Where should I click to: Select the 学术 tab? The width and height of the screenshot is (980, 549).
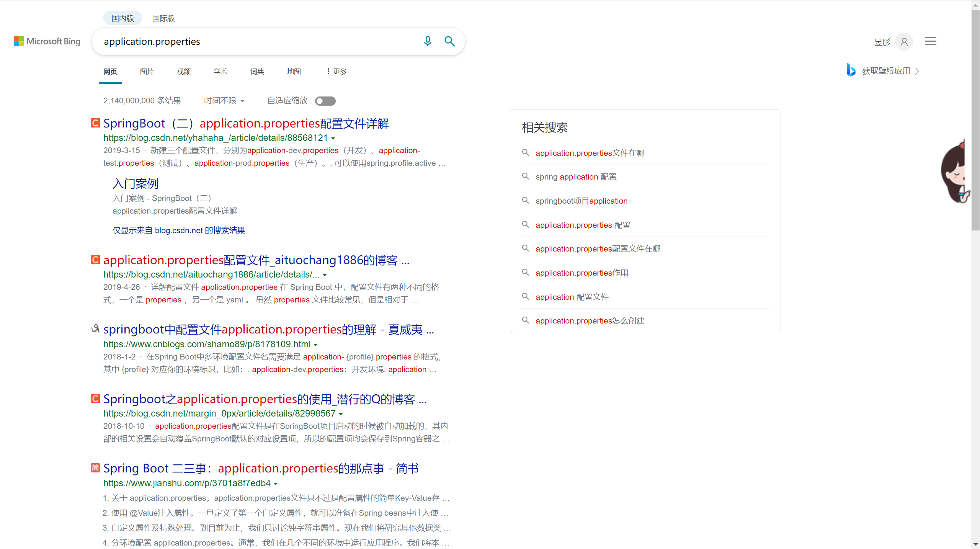220,72
